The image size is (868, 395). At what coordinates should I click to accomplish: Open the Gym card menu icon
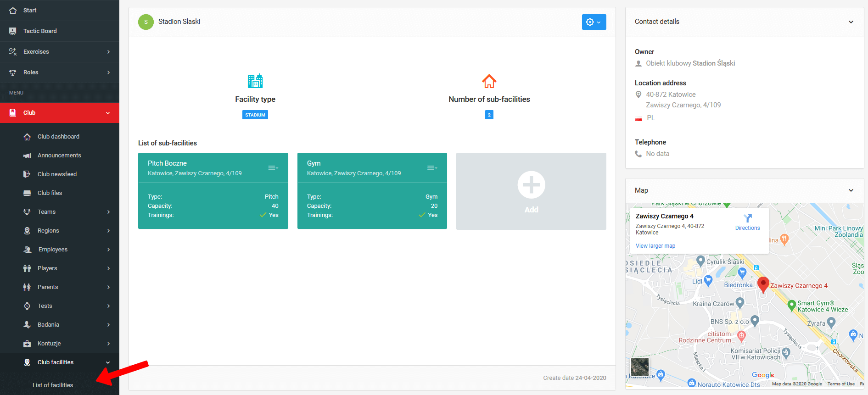pos(432,168)
